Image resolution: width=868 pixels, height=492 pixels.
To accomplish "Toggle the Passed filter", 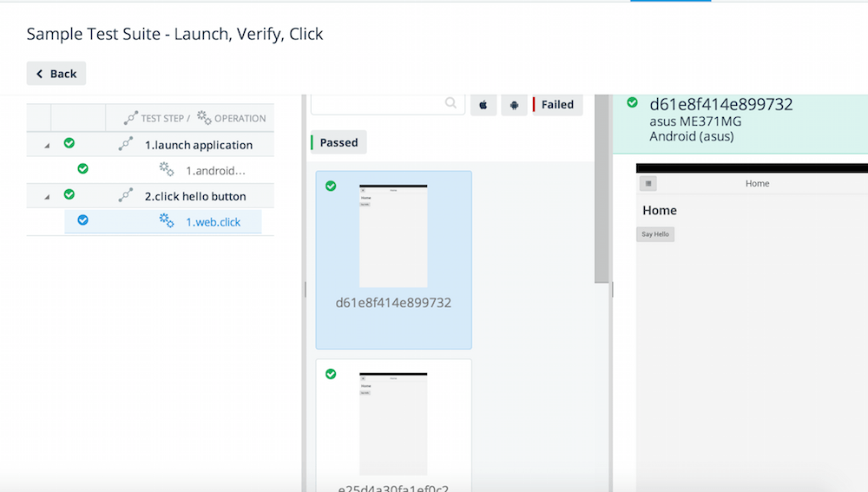I will (x=339, y=142).
